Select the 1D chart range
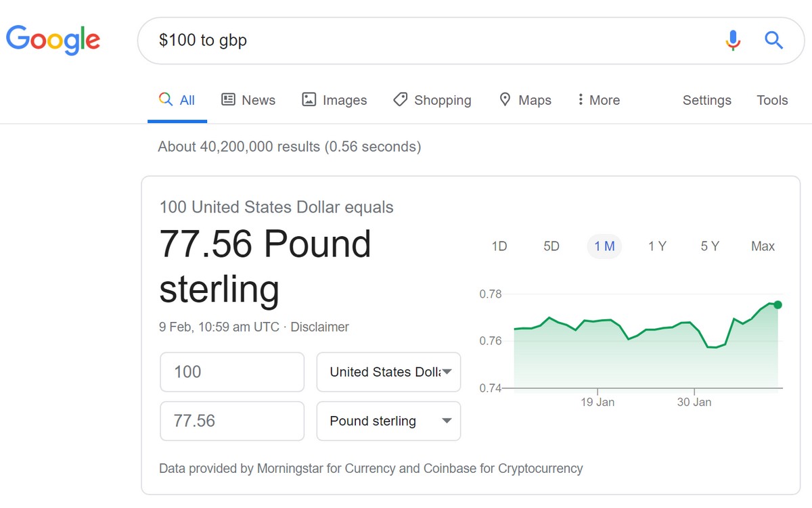Viewport: 812px width, 508px height. point(499,246)
